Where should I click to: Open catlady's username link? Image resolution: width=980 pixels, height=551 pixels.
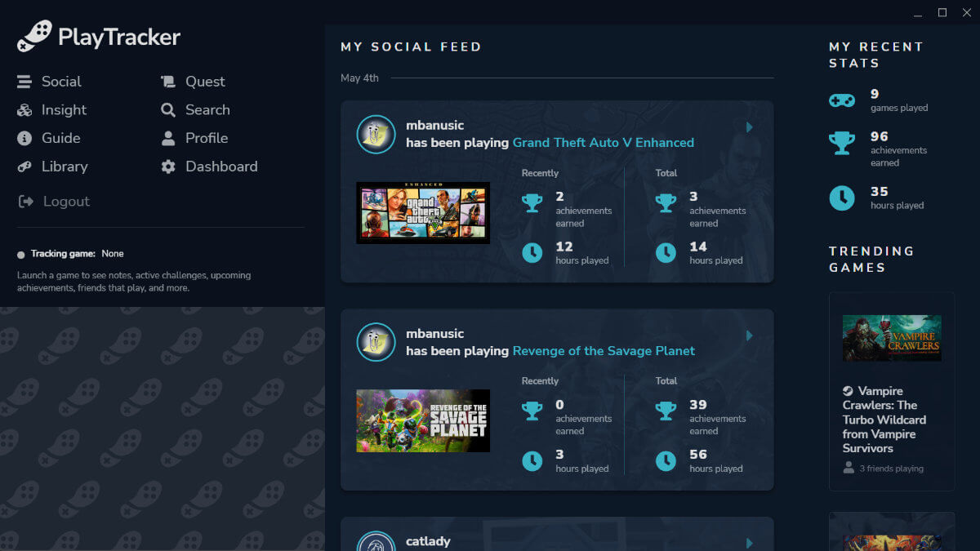(428, 541)
